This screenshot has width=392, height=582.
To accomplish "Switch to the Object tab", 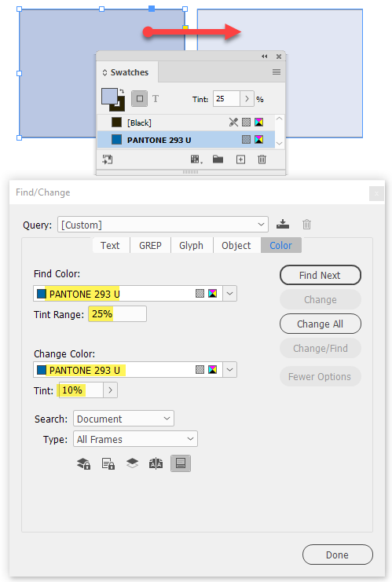I will point(236,245).
